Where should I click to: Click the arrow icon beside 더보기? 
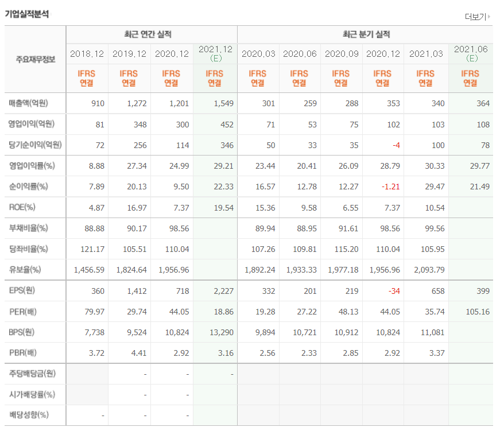coord(489,17)
